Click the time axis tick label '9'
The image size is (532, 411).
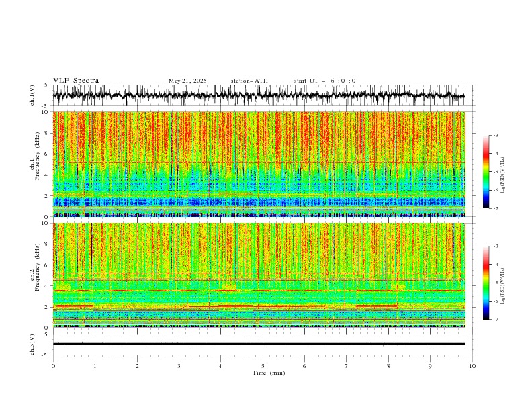pos(430,366)
